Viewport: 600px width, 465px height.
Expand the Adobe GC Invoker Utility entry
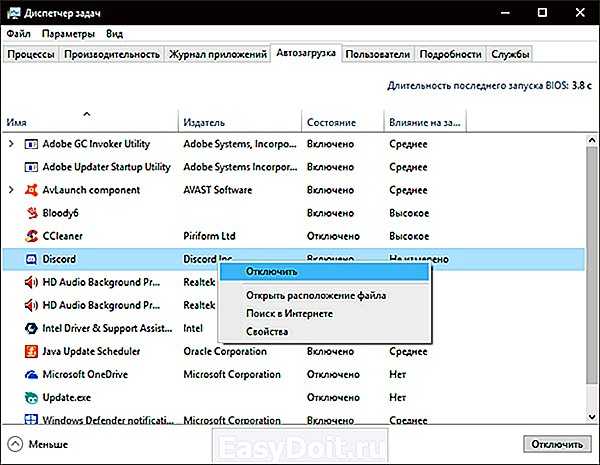coord(11,144)
